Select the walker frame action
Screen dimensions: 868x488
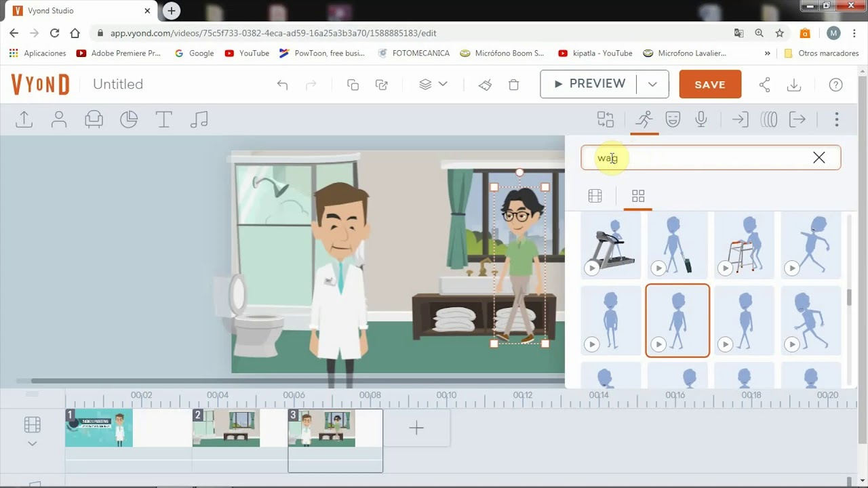pos(744,244)
